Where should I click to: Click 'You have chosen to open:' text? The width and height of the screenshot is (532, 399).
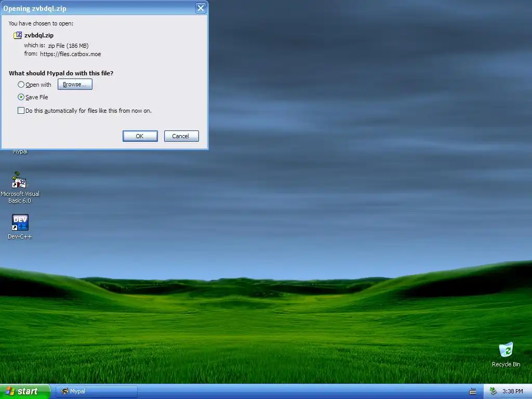pyautogui.click(x=41, y=23)
